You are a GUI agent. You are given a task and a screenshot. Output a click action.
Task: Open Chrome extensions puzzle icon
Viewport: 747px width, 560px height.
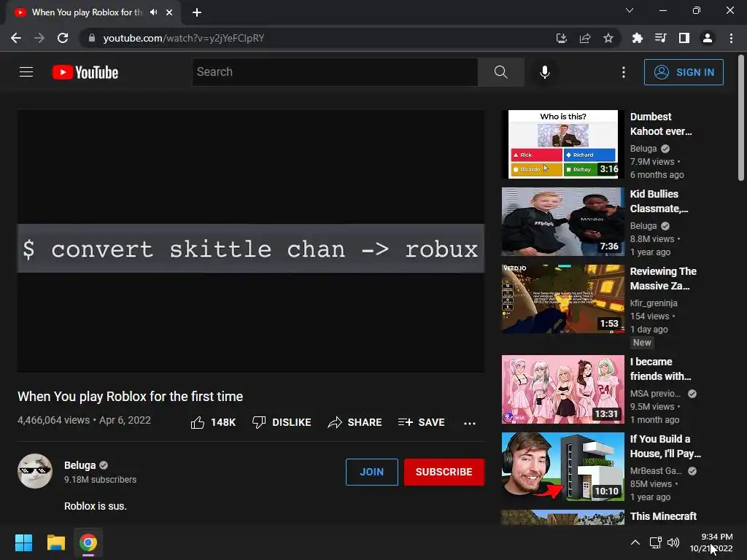coord(638,38)
